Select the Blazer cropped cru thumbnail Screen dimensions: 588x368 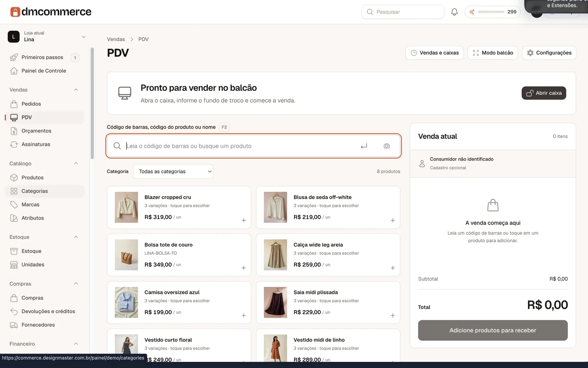pyautogui.click(x=127, y=207)
